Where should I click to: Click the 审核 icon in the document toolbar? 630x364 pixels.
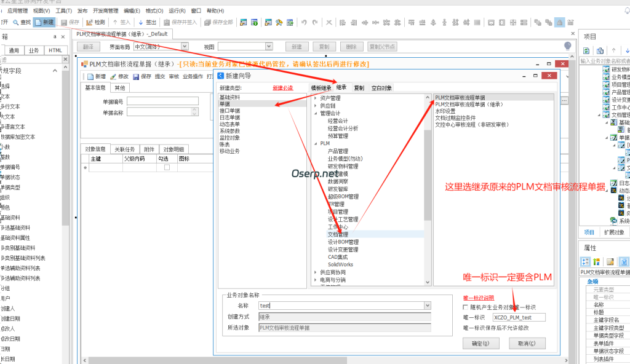175,75
